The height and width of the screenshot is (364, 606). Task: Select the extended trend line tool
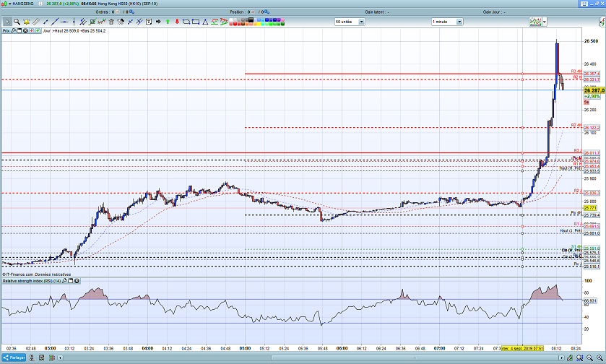[55, 22]
